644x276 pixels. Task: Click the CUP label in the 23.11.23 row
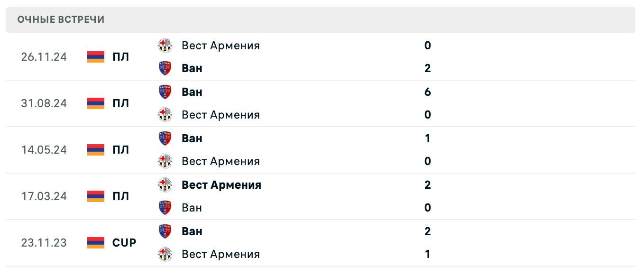coord(124,242)
